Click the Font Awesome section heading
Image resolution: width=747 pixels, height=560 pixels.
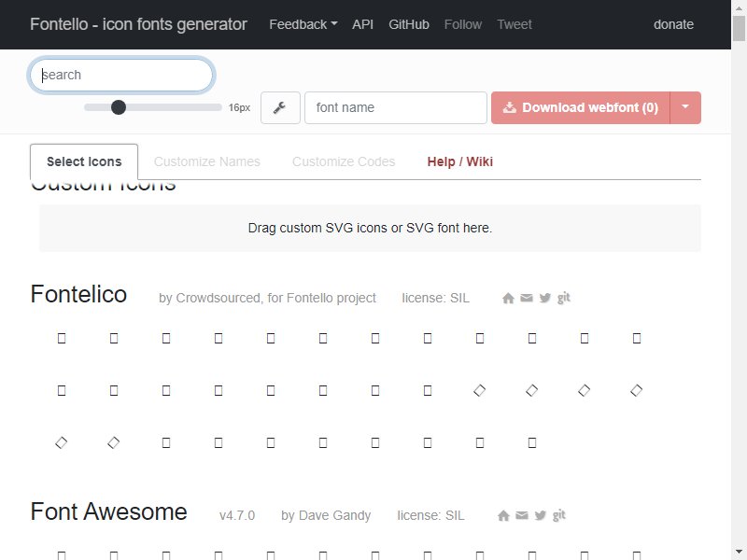tap(108, 511)
